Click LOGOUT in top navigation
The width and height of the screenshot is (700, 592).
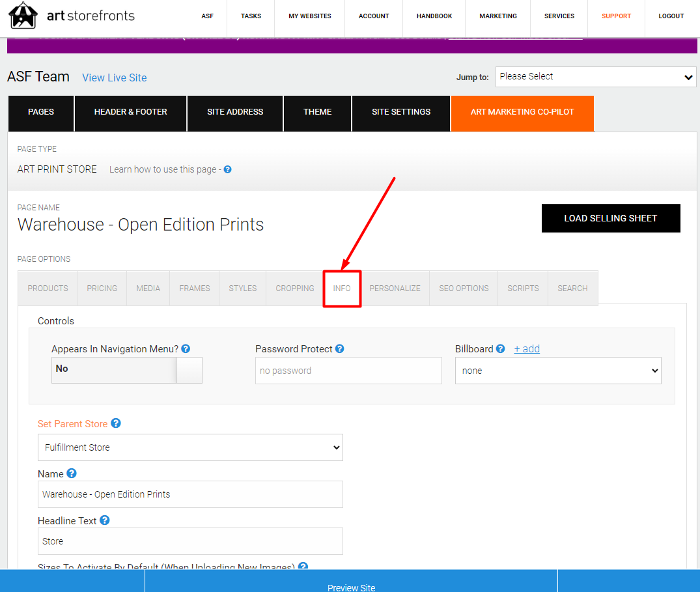[671, 16]
